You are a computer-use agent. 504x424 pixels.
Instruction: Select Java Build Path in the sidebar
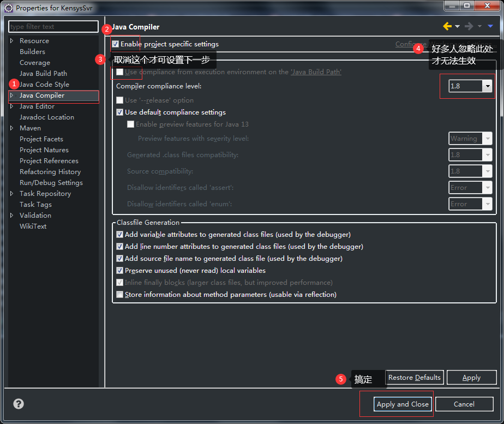(43, 73)
